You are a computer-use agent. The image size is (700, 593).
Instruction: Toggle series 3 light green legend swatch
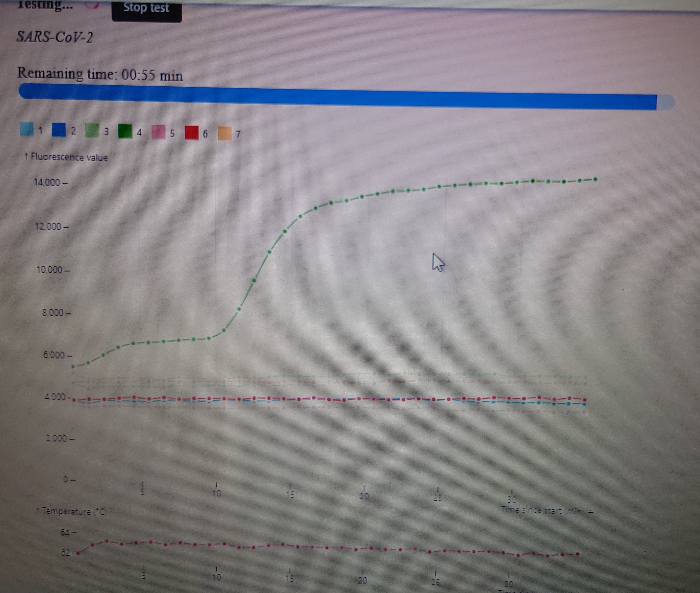pos(92,130)
